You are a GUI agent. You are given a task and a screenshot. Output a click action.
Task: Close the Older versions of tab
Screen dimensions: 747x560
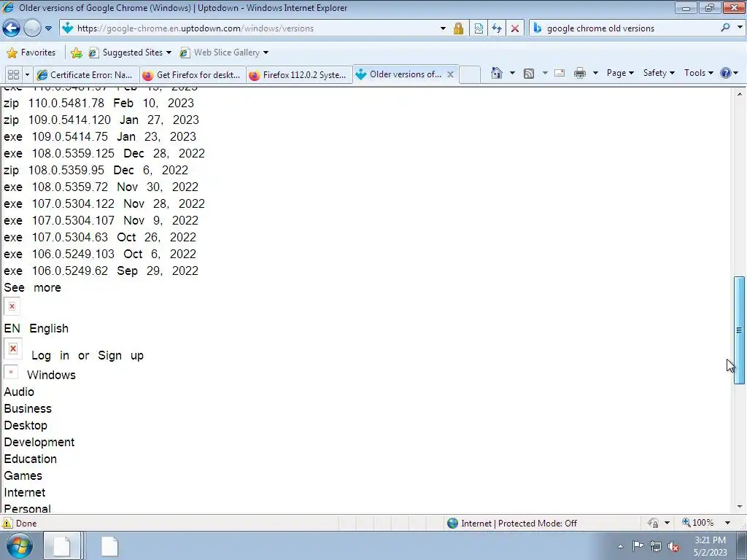pos(450,74)
